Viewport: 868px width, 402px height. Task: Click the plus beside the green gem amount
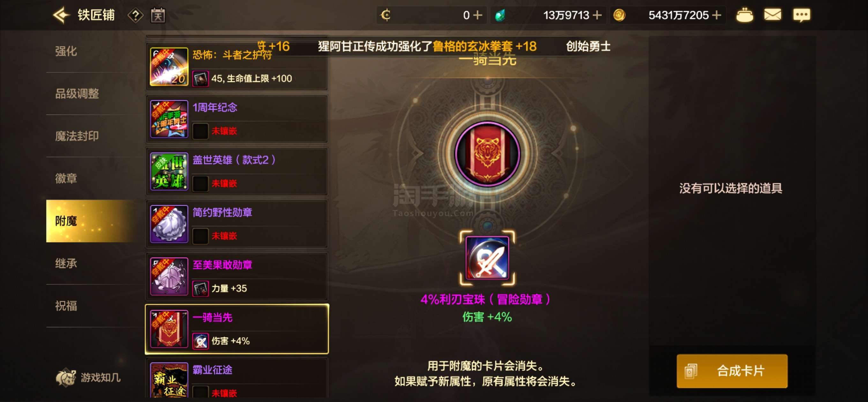597,15
